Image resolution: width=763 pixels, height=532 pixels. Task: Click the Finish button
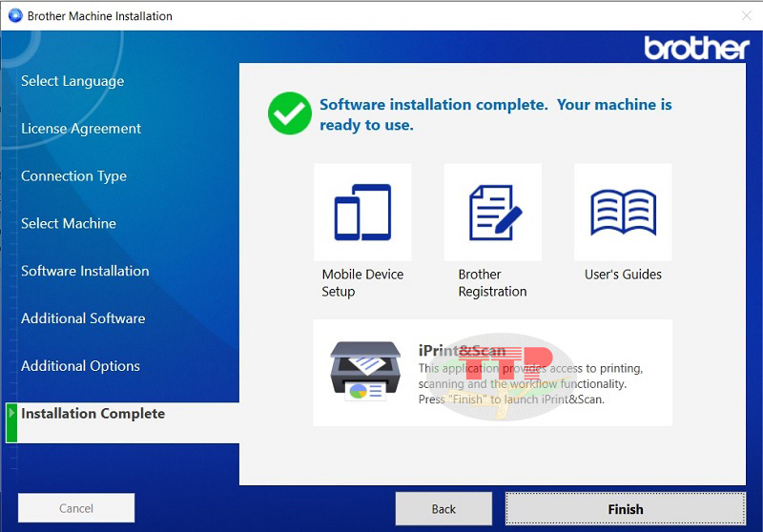pos(626,509)
